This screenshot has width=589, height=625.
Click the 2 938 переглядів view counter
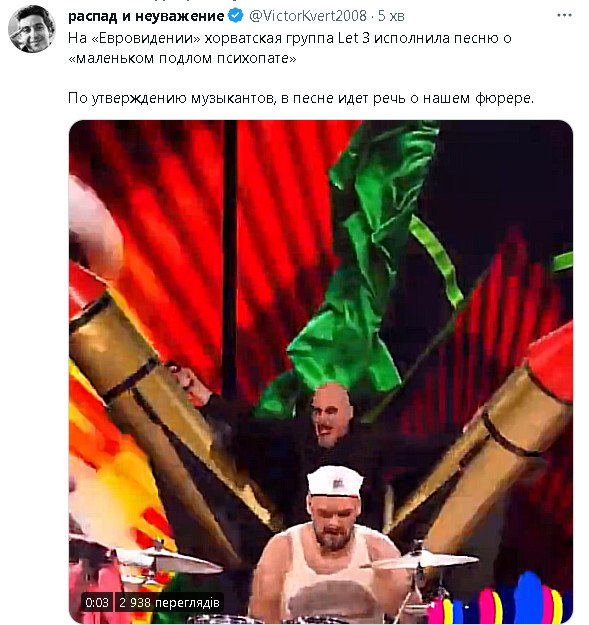pos(169,602)
